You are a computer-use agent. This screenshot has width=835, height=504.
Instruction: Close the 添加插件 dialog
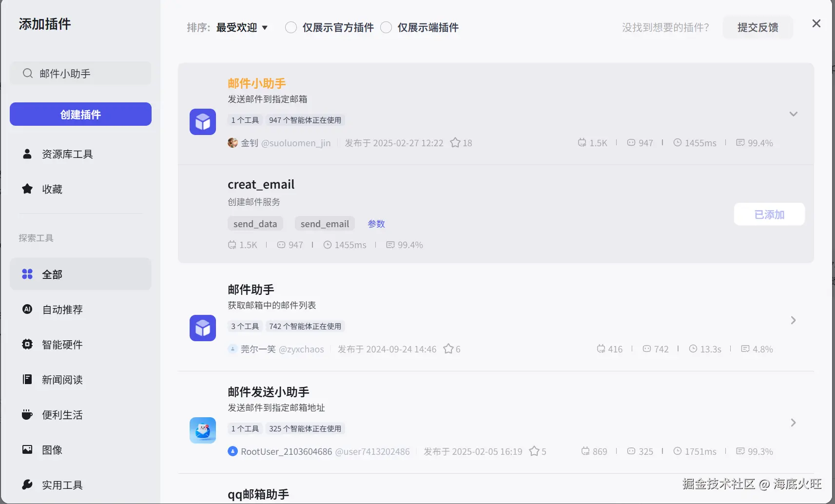tap(816, 23)
